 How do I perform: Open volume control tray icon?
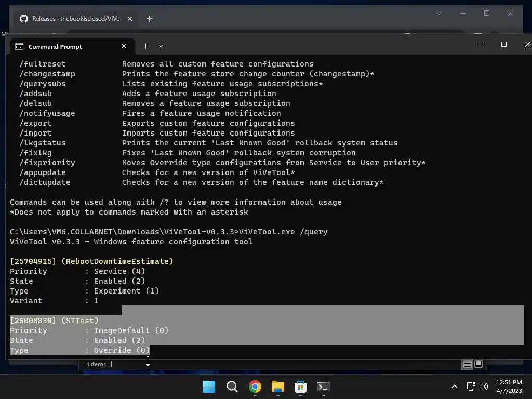[484, 387]
